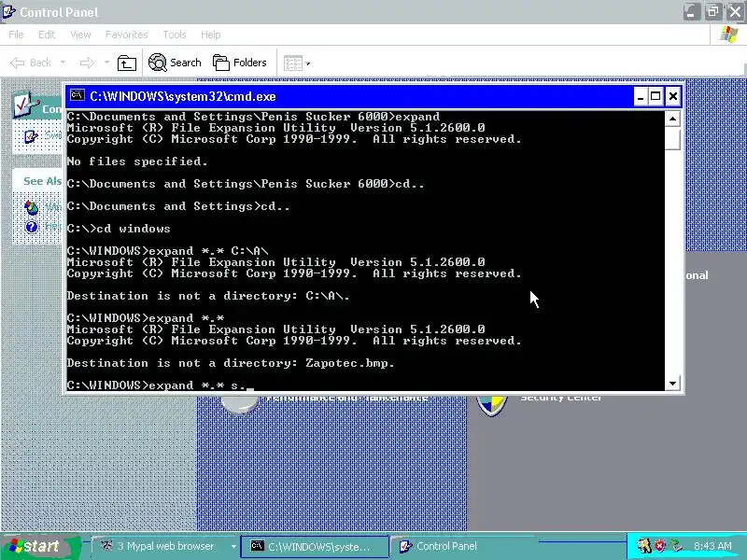Click the 'Destination is not a directory: Zapotec.bmp.' line
The width and height of the screenshot is (747, 560).
(231, 363)
